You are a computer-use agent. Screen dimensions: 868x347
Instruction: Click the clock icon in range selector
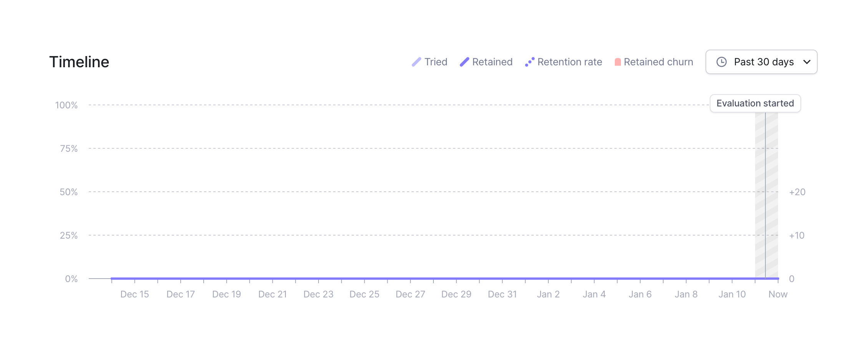point(722,62)
